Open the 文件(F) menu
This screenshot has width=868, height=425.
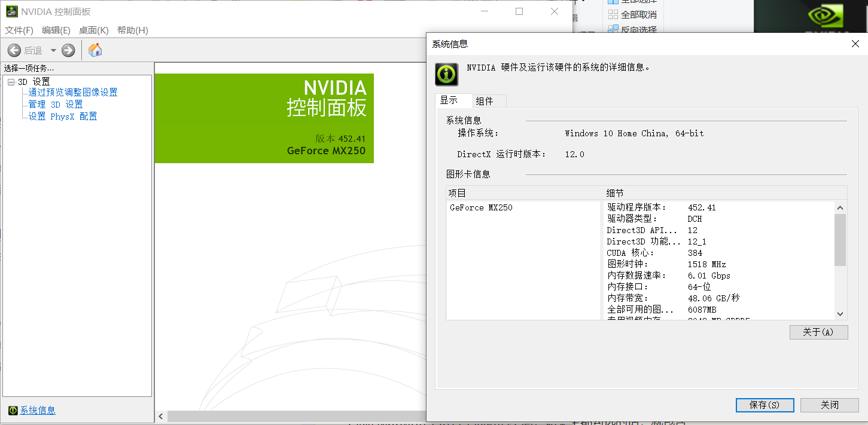[x=19, y=30]
